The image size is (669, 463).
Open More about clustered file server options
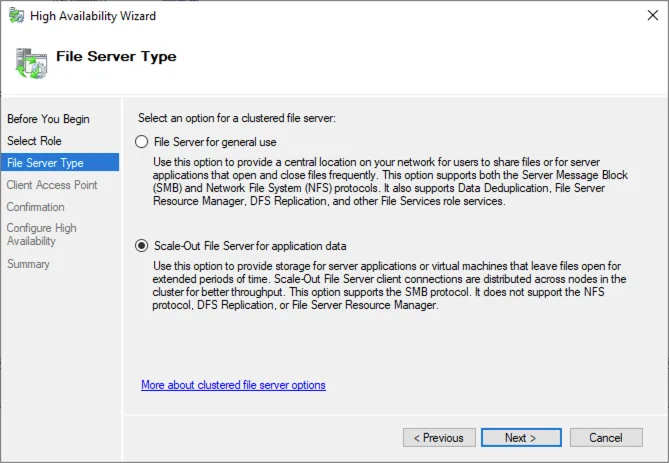[233, 385]
